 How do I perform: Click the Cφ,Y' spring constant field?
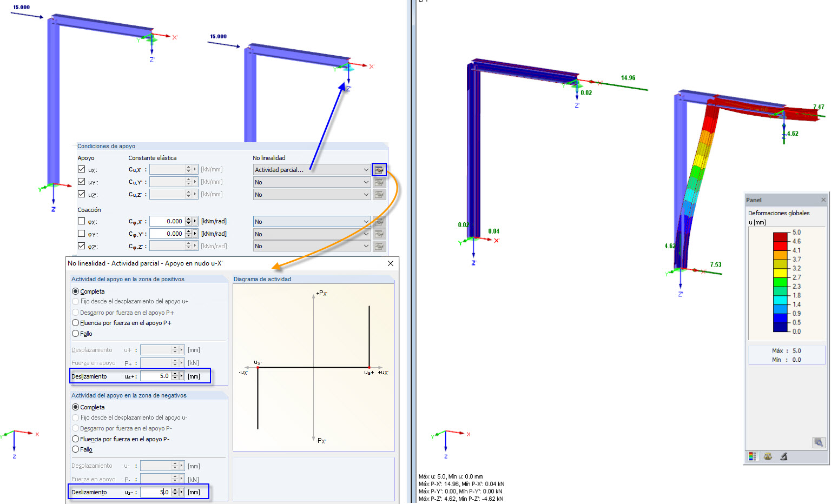click(167, 234)
